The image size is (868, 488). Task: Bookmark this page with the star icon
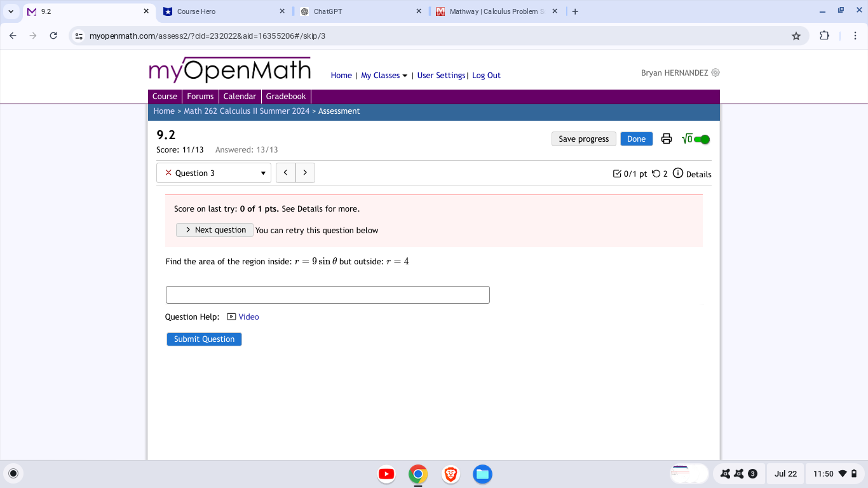pos(796,36)
